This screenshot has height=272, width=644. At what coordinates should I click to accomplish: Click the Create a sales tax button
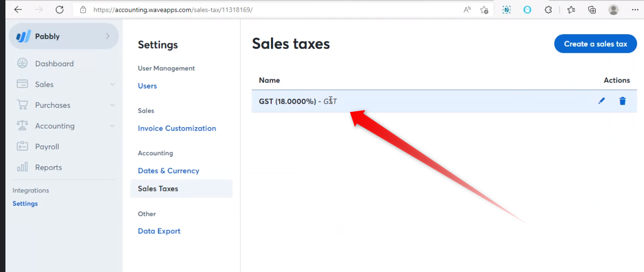(596, 44)
